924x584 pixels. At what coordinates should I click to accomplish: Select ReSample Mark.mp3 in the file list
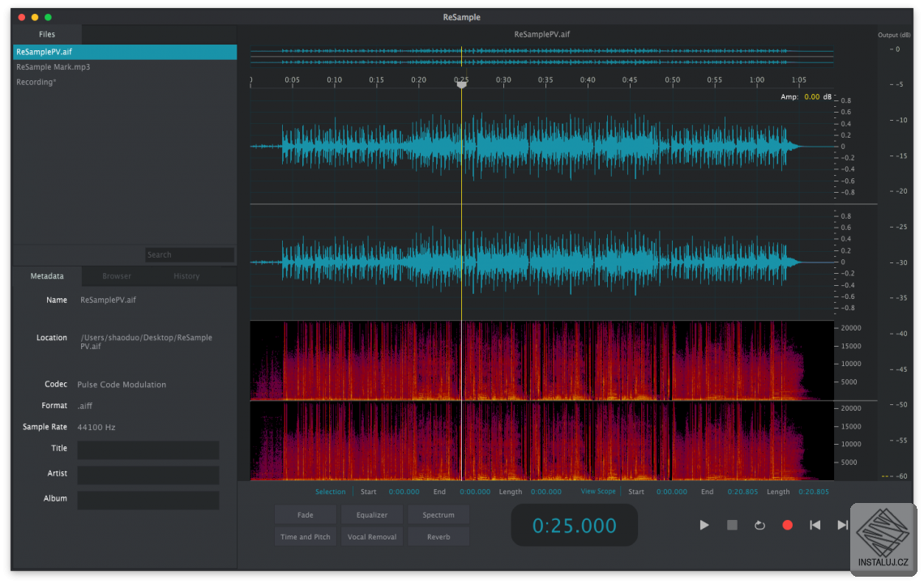click(x=53, y=67)
